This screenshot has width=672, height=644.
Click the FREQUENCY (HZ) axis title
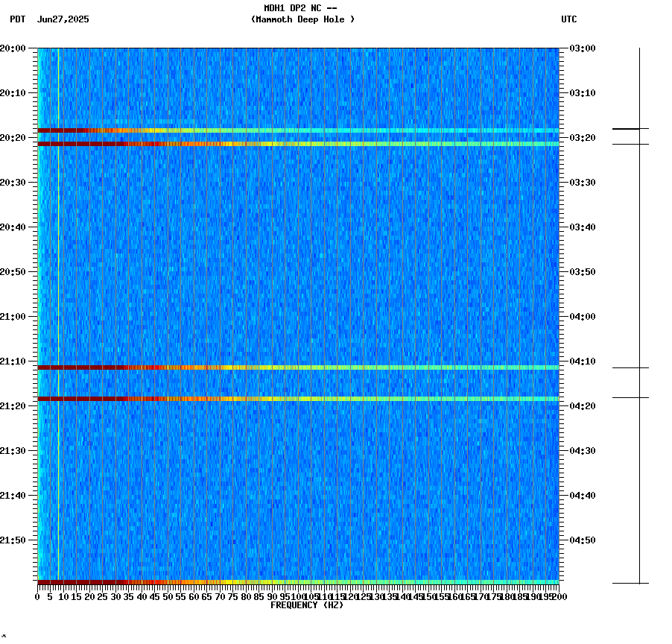click(308, 605)
